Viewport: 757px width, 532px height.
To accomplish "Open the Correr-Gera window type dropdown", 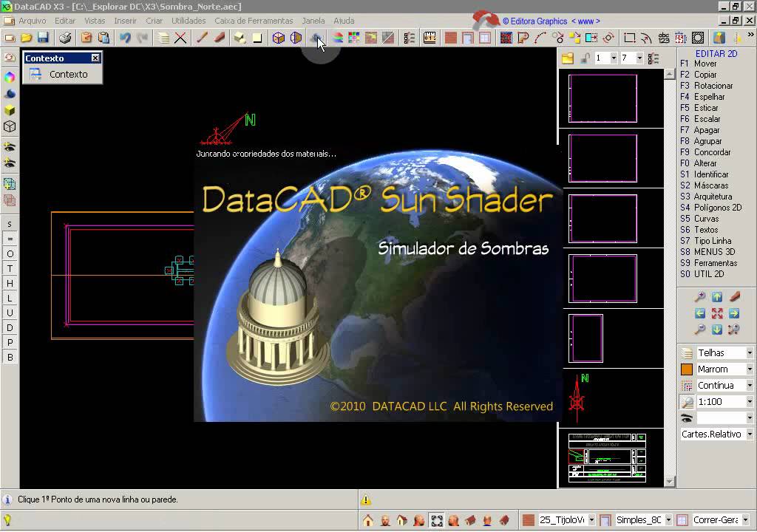I will (745, 520).
